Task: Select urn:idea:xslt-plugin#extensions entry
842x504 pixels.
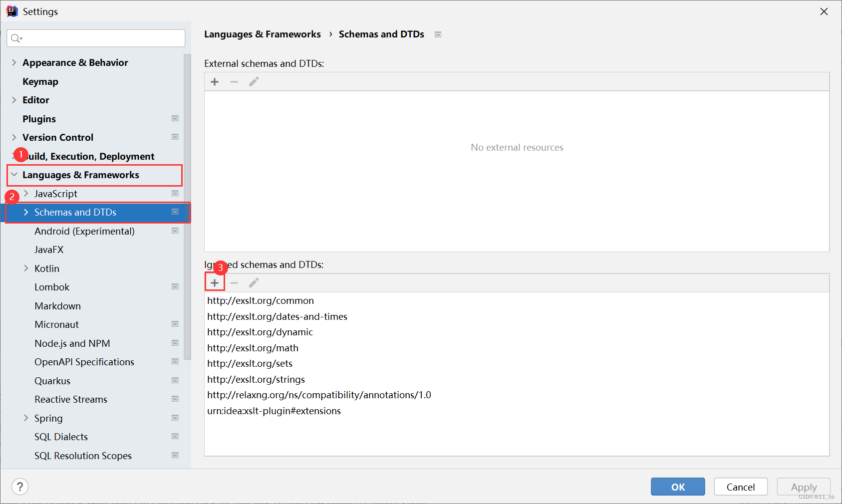Action: click(274, 411)
